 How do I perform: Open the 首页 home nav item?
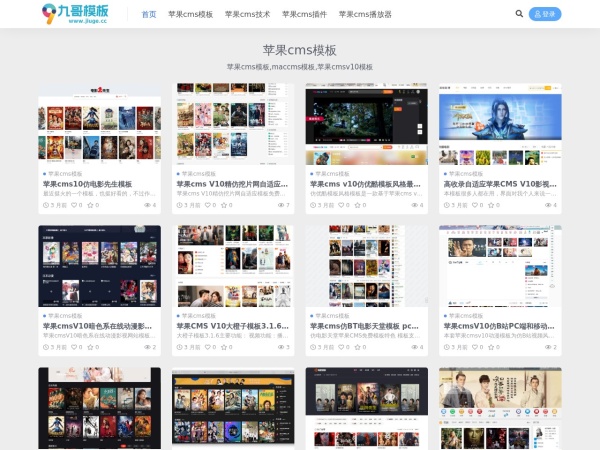pyautogui.click(x=149, y=15)
